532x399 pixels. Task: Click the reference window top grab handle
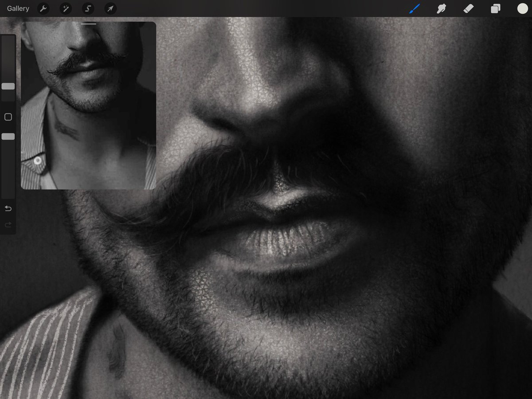(x=89, y=23)
